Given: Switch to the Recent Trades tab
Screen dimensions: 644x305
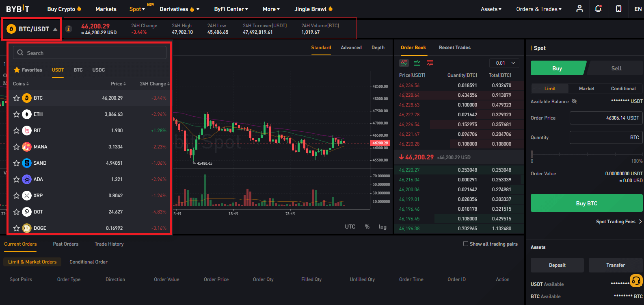Looking at the screenshot, I should point(454,48).
